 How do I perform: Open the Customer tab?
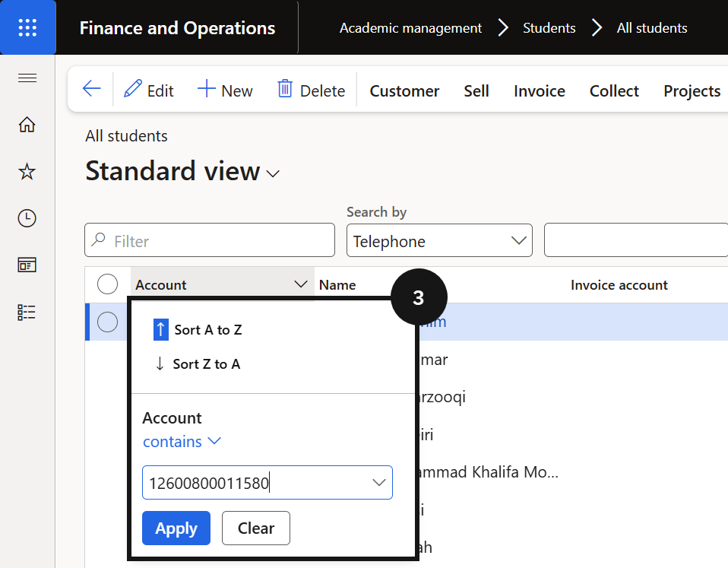(404, 90)
